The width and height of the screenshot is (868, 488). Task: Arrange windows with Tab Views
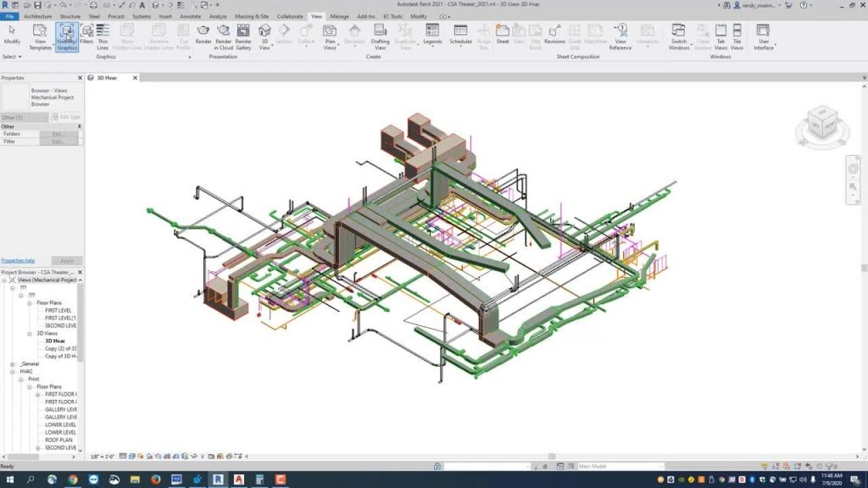tap(721, 36)
